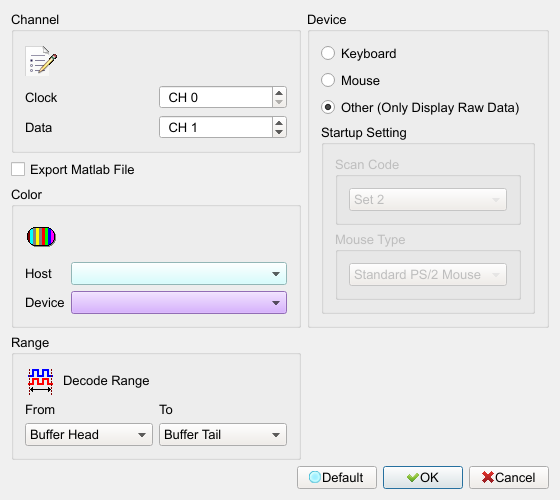Click the blue circle icon on Default
The height and width of the screenshot is (500, 560).
click(315, 477)
